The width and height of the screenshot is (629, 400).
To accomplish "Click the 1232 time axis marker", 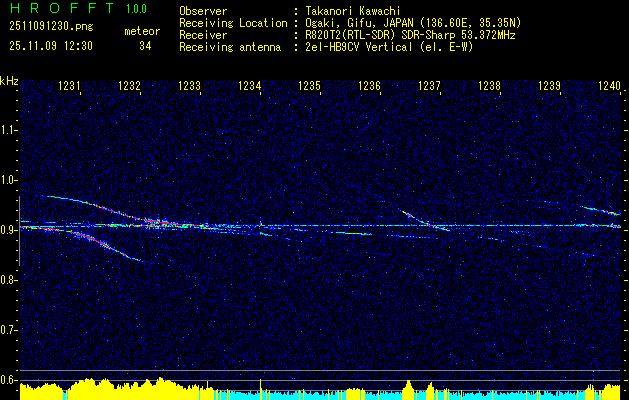I will (x=129, y=85).
